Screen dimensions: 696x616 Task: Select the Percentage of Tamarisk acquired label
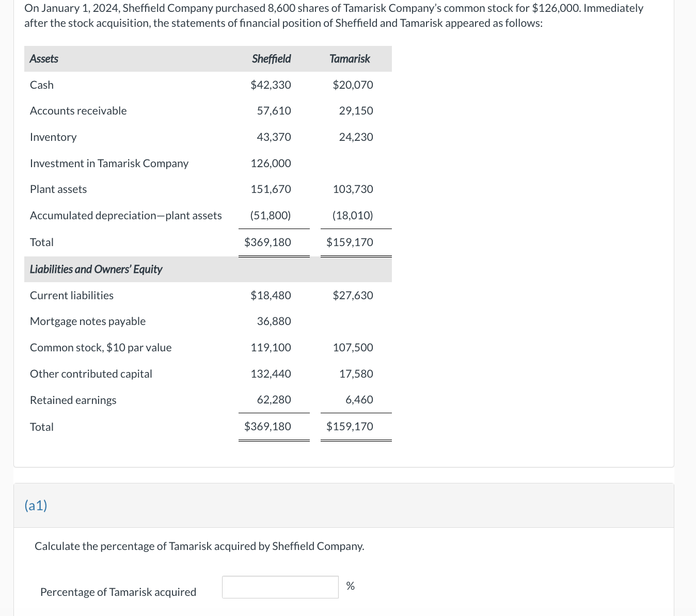coord(118,592)
